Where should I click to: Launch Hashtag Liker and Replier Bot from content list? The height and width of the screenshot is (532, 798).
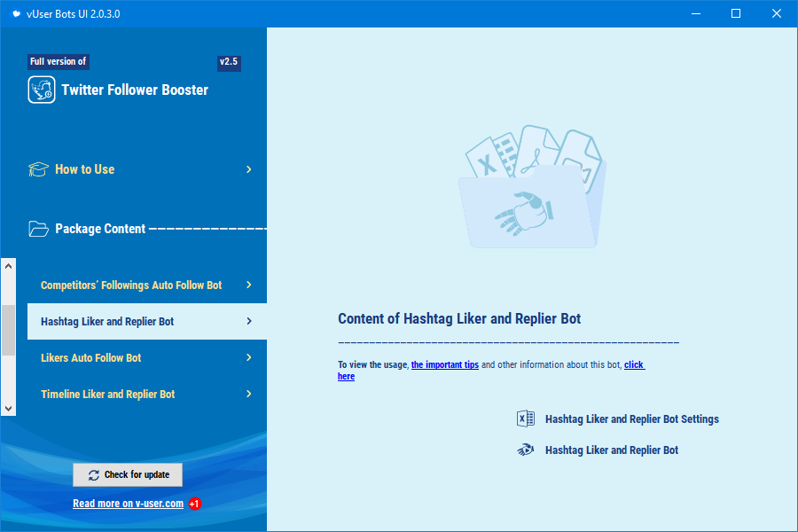coord(611,450)
